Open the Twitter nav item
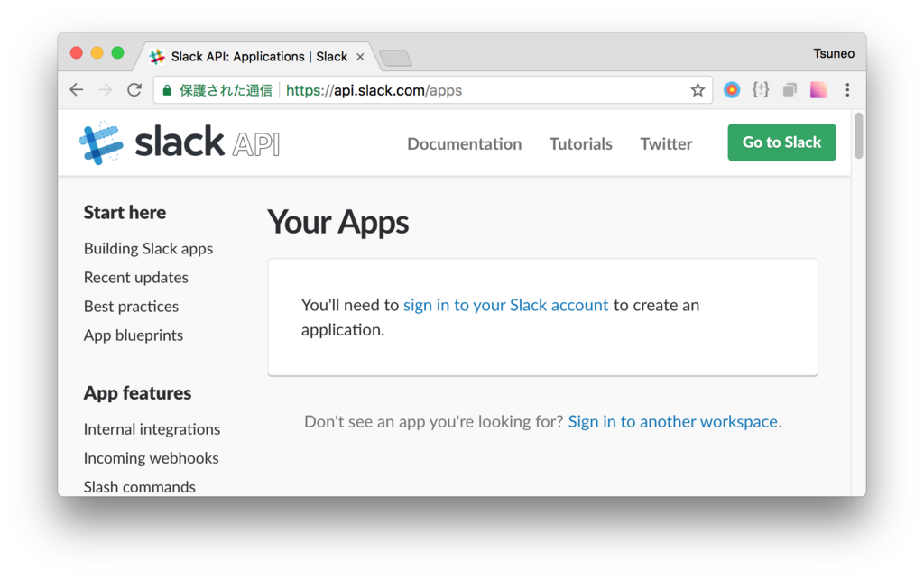This screenshot has width=924, height=579. (667, 143)
